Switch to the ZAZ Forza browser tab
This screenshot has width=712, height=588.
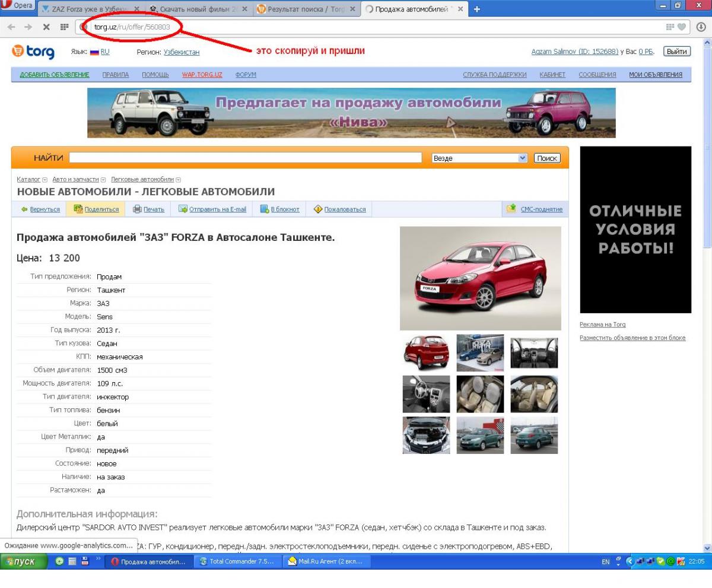[x=90, y=9]
